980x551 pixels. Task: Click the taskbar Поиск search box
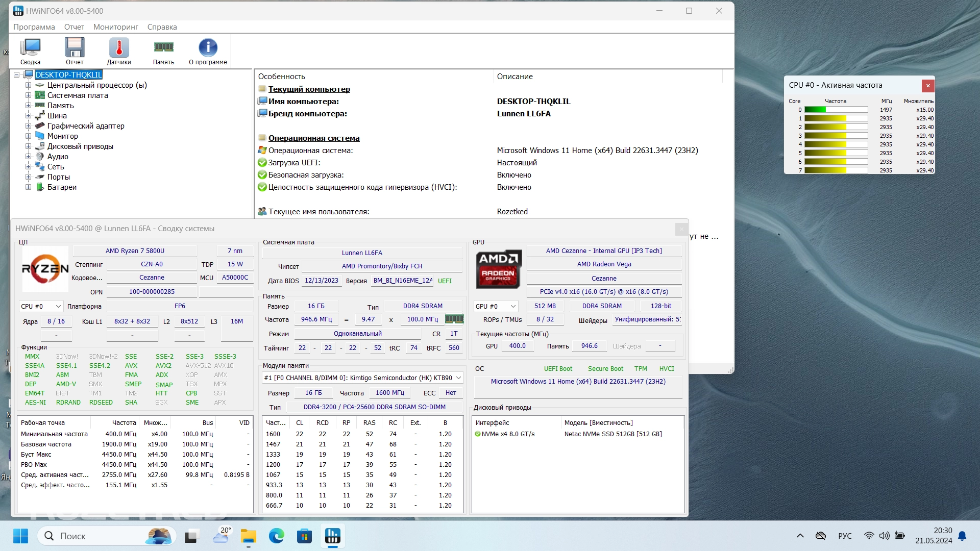[x=107, y=536]
